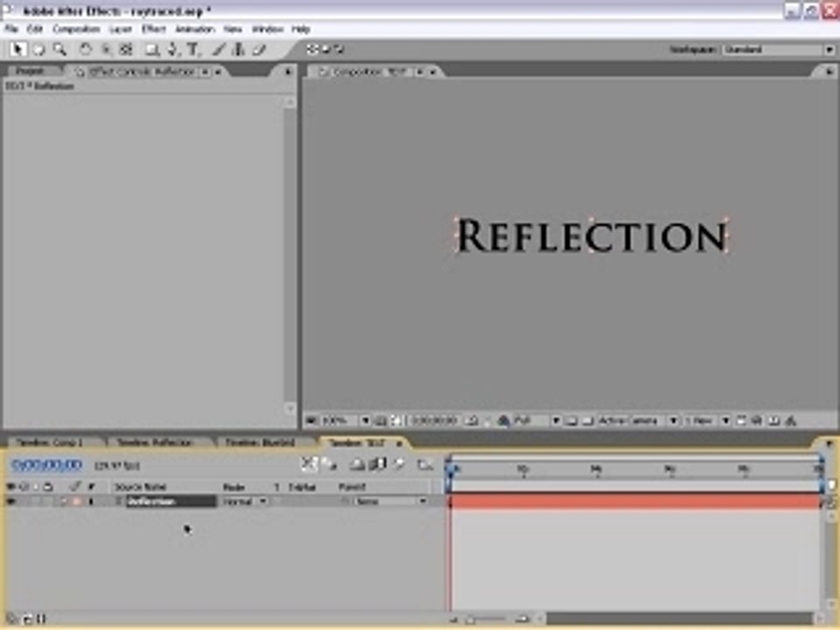This screenshot has height=630, width=840.
Task: Click the timeline zoom-out mountain icon
Action: [454, 619]
